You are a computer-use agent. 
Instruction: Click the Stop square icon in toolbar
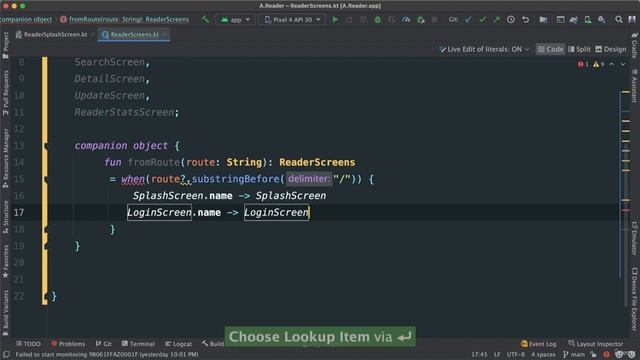435,20
